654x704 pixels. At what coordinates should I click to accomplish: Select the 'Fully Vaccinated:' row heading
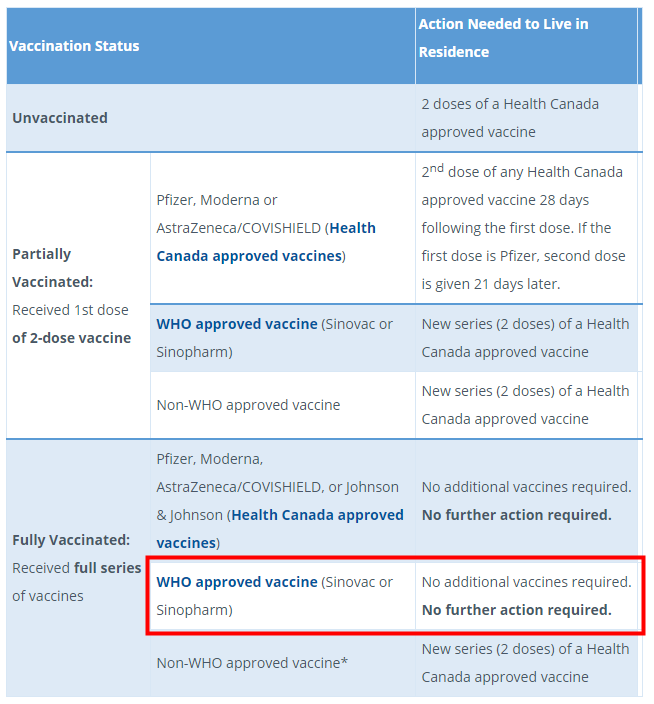[71, 540]
